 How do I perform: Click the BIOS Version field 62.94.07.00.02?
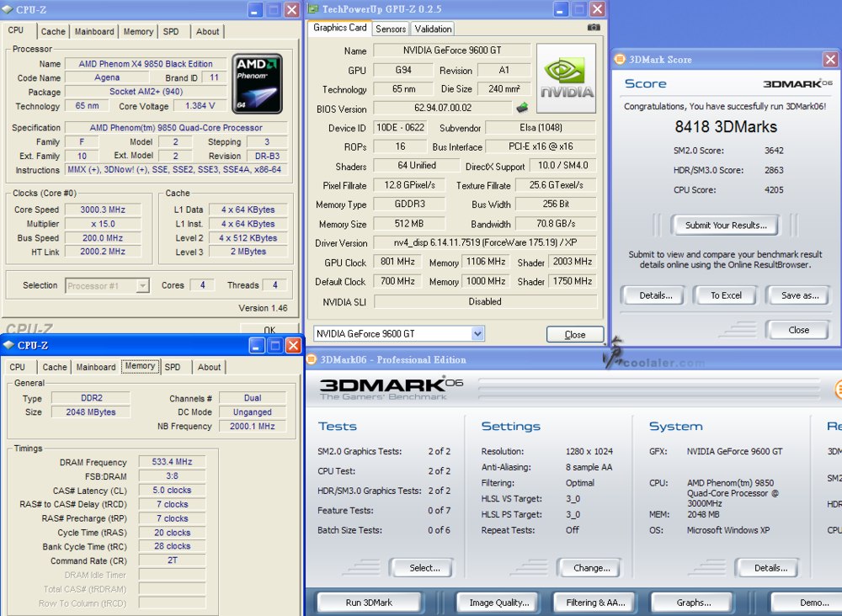point(443,108)
